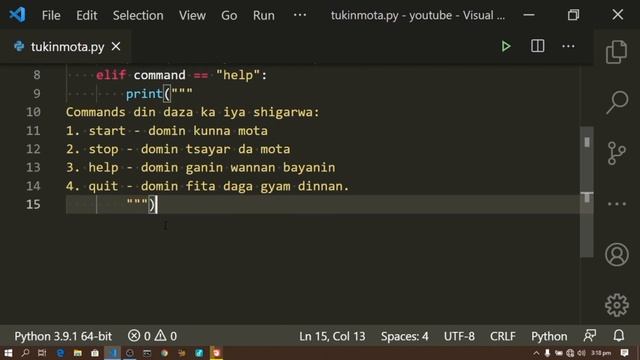Open the terminal app in the taskbar
Screen dimensions: 640x360
(x=147, y=353)
